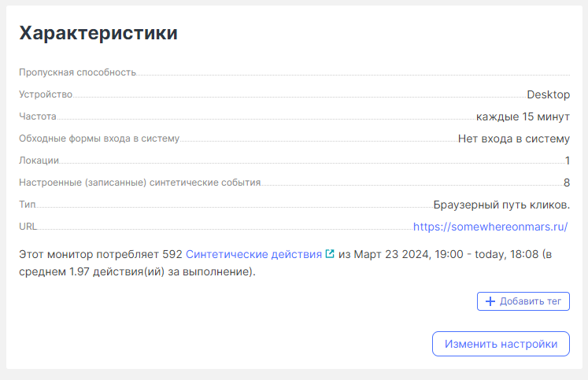Click the Локации label
The height and width of the screenshot is (380, 588).
coord(39,160)
